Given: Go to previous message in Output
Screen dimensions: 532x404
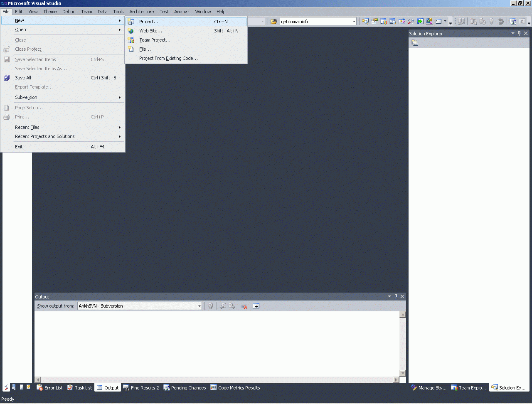Looking at the screenshot, I should point(223,306).
